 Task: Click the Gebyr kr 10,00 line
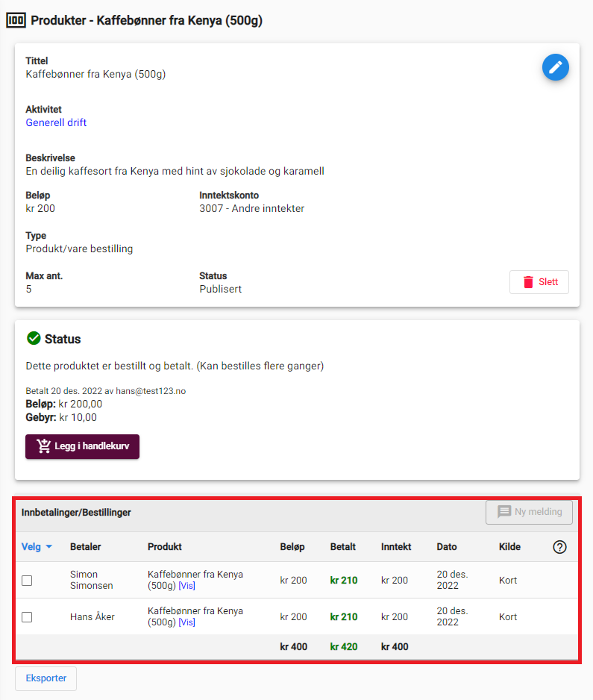[x=61, y=417]
